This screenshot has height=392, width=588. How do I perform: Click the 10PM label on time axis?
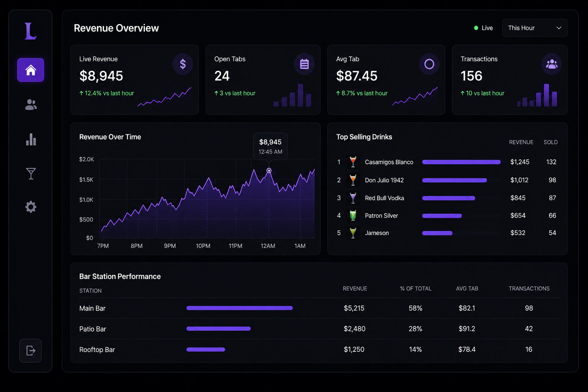click(203, 246)
